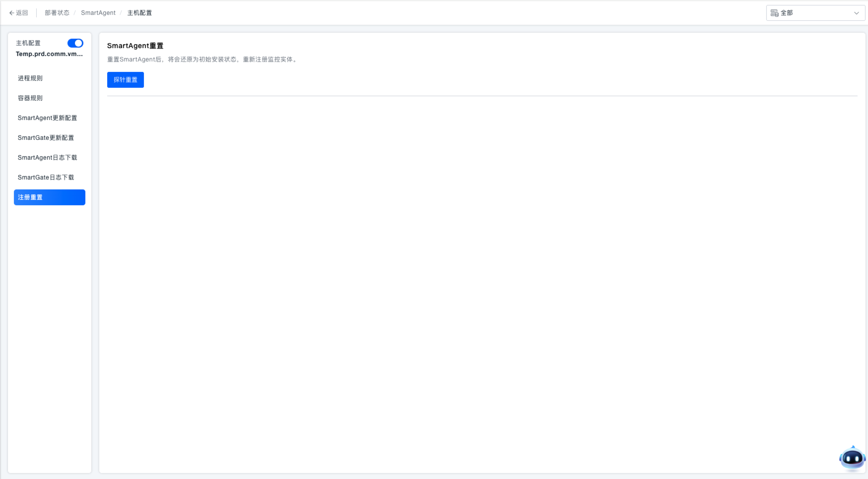Open SmartGate更新配置 section
The width and height of the screenshot is (868, 479).
[x=46, y=138]
